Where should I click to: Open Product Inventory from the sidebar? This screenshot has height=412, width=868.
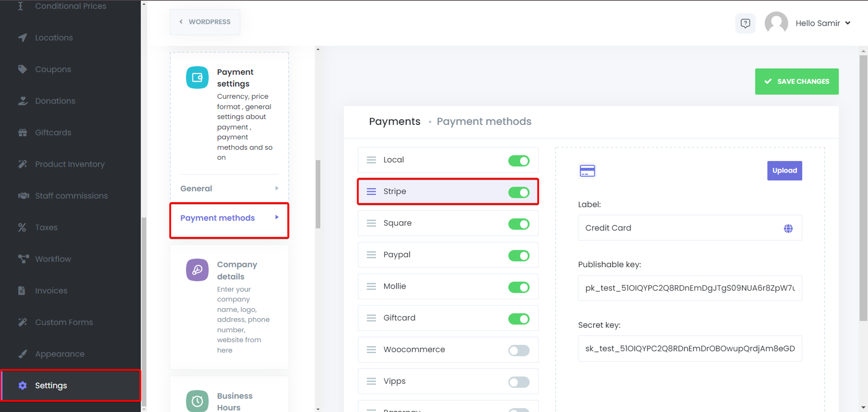pyautogui.click(x=70, y=164)
